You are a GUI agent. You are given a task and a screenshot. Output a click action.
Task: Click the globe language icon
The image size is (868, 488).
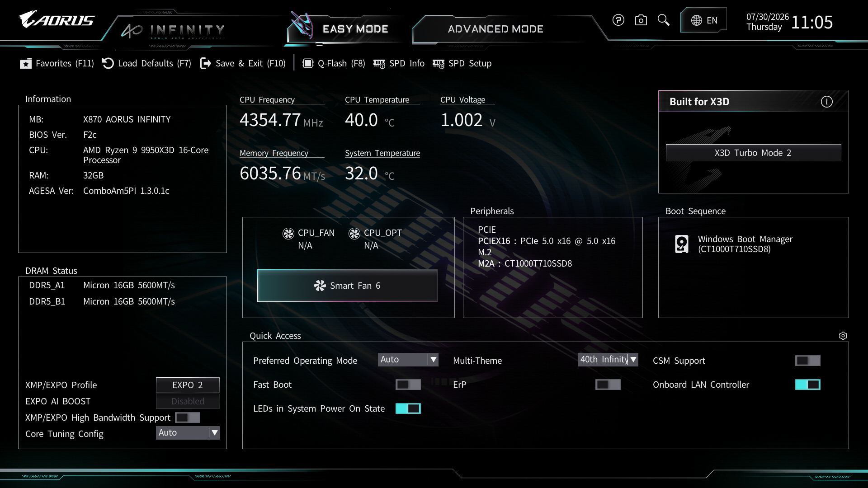tap(696, 20)
